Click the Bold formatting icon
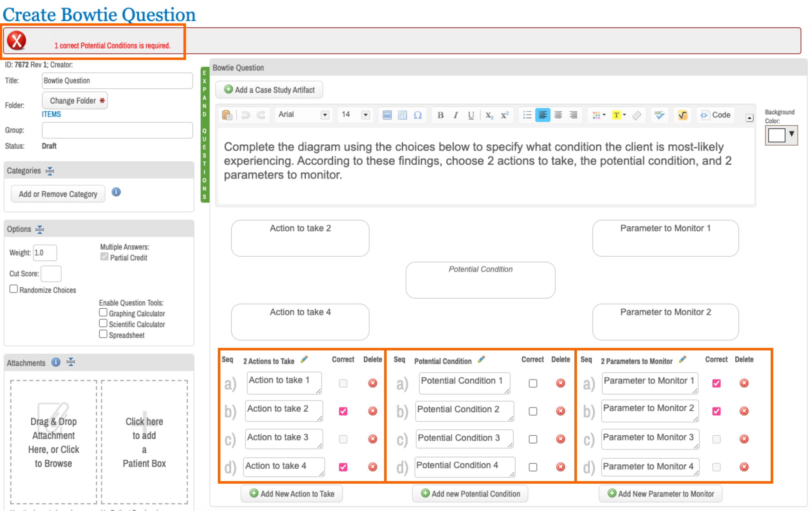812x511 pixels. pos(440,115)
